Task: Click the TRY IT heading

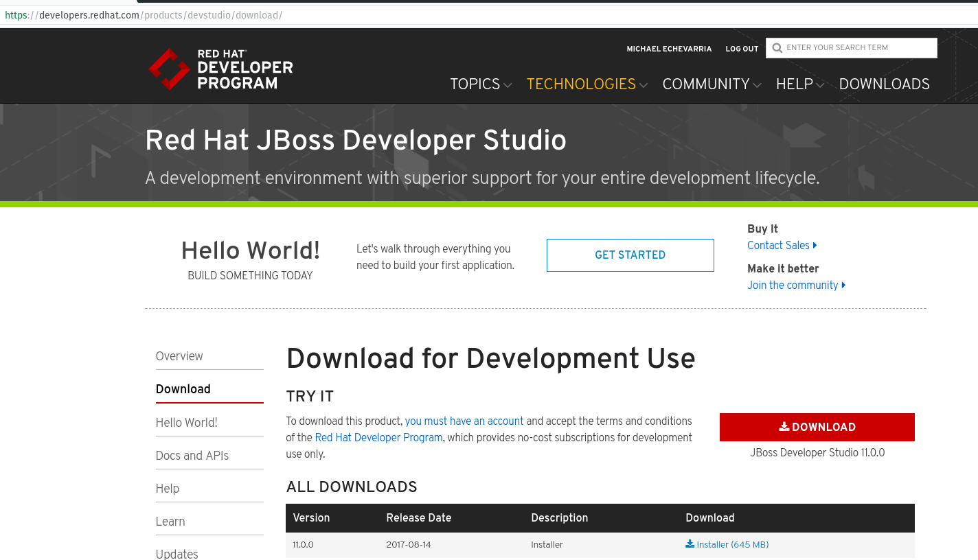Action: pyautogui.click(x=310, y=396)
